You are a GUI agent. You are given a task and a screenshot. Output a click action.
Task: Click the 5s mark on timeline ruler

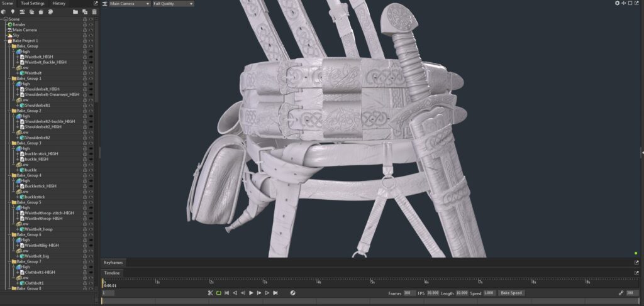[372, 281]
